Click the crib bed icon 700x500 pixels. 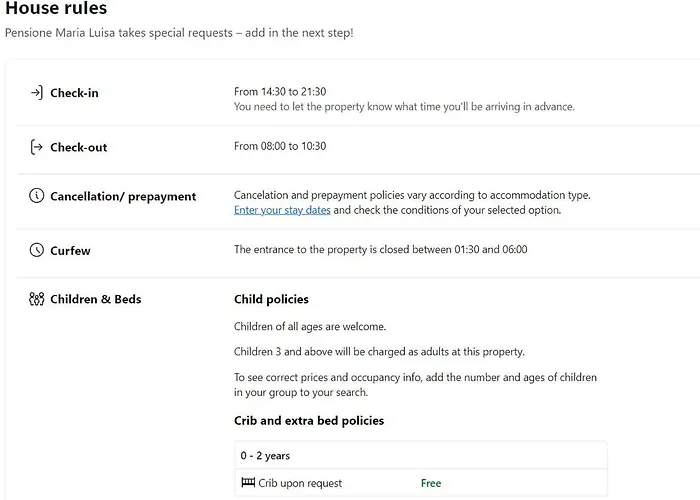(248, 483)
